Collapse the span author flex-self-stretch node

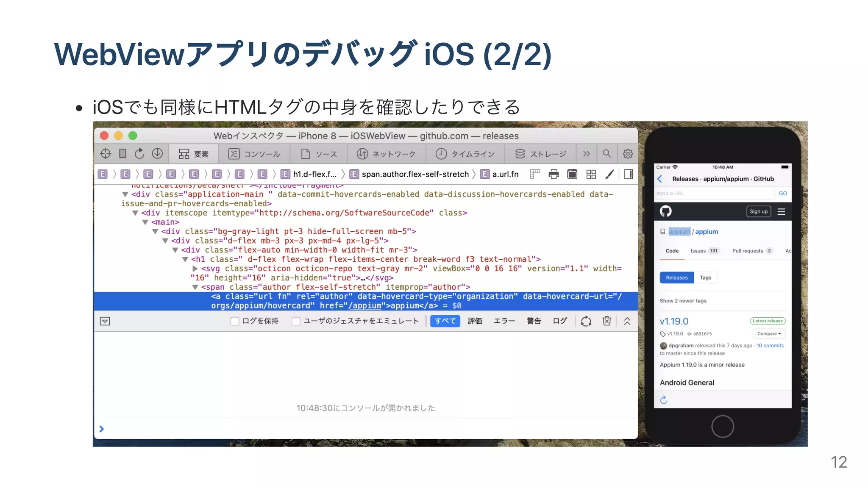pos(195,288)
